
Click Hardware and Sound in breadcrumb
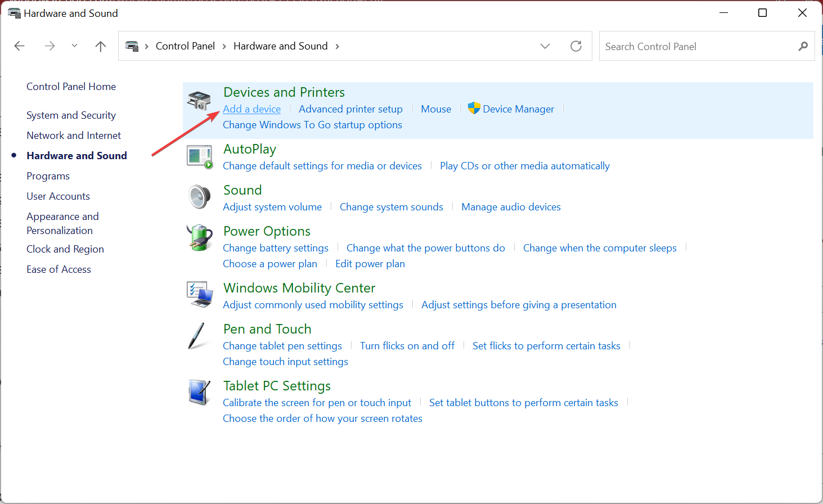click(x=281, y=46)
